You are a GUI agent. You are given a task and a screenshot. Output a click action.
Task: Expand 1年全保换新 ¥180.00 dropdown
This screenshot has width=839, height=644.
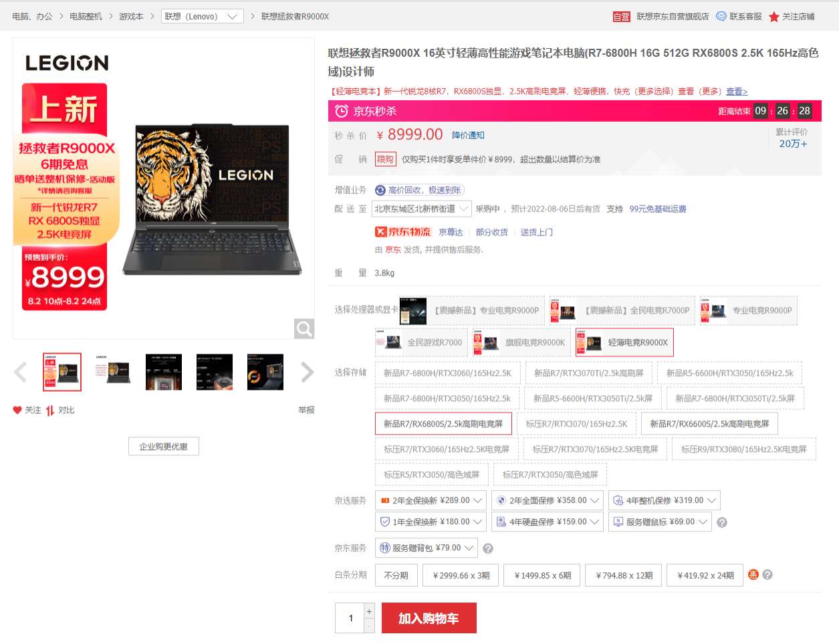[431, 522]
